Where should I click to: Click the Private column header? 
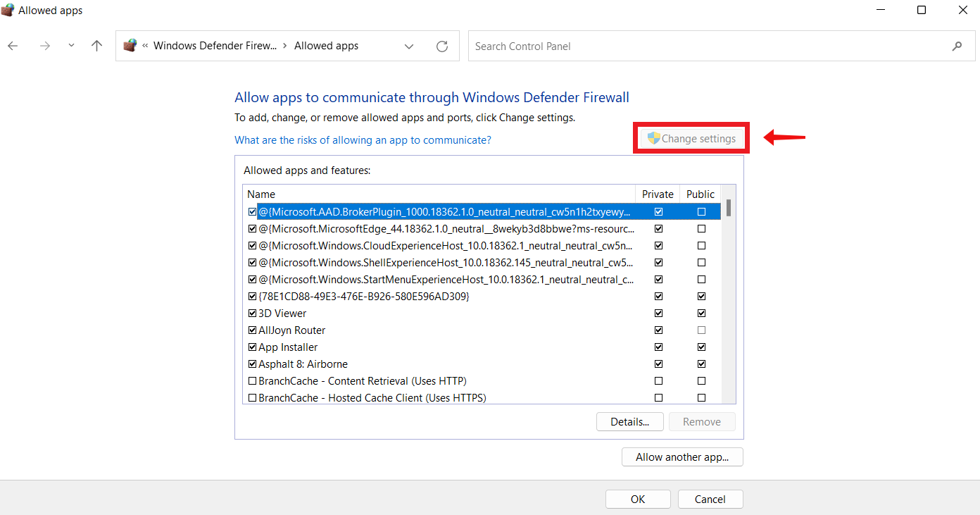pyautogui.click(x=658, y=194)
